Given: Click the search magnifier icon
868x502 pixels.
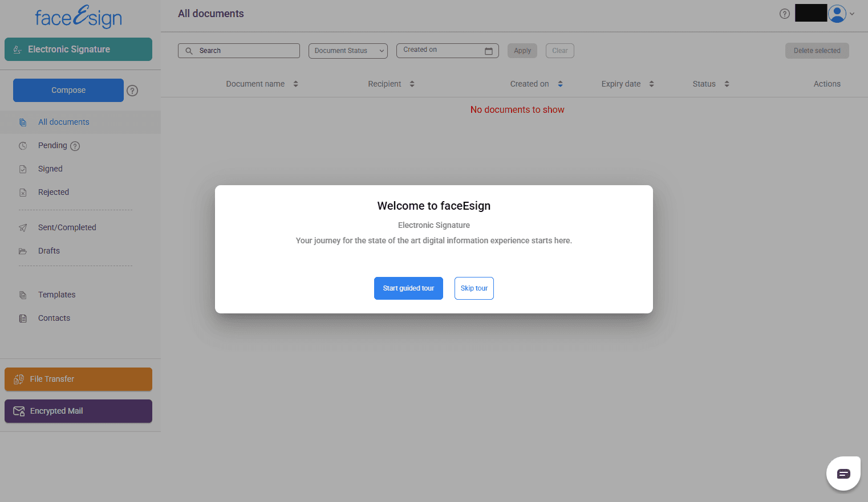Looking at the screenshot, I should click(189, 51).
